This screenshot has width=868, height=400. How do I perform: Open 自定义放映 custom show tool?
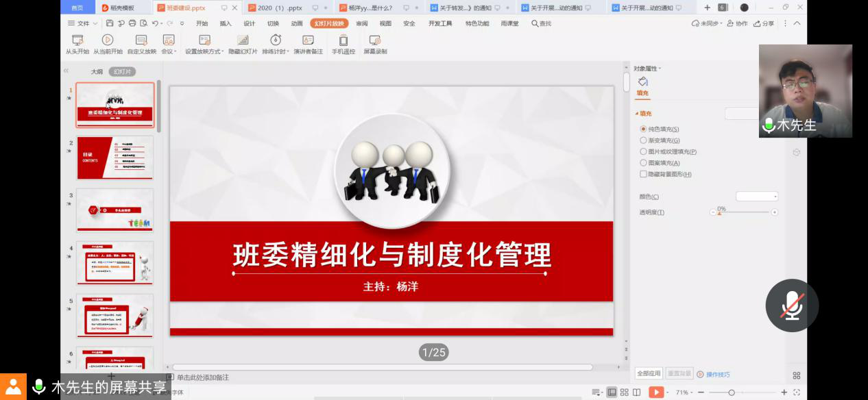[x=141, y=40]
